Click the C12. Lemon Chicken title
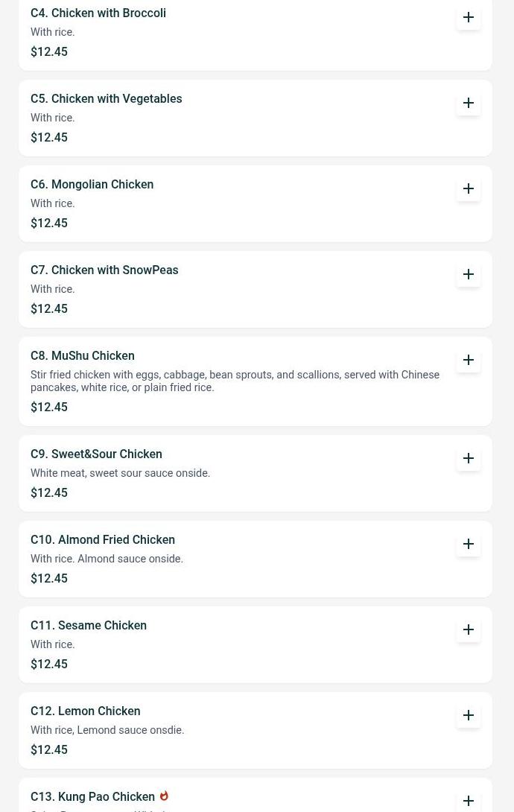This screenshot has width=514, height=812. coord(86,711)
